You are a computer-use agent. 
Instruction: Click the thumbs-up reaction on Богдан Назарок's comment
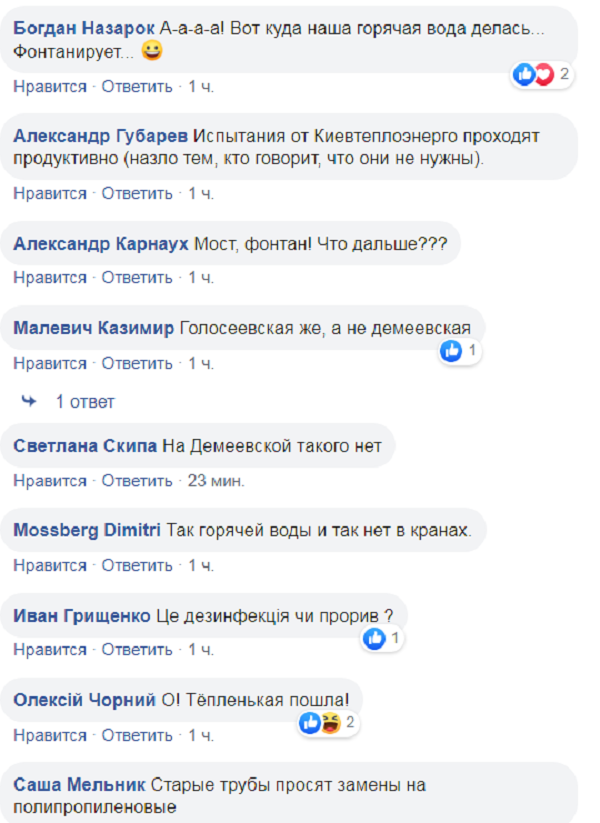(x=523, y=71)
